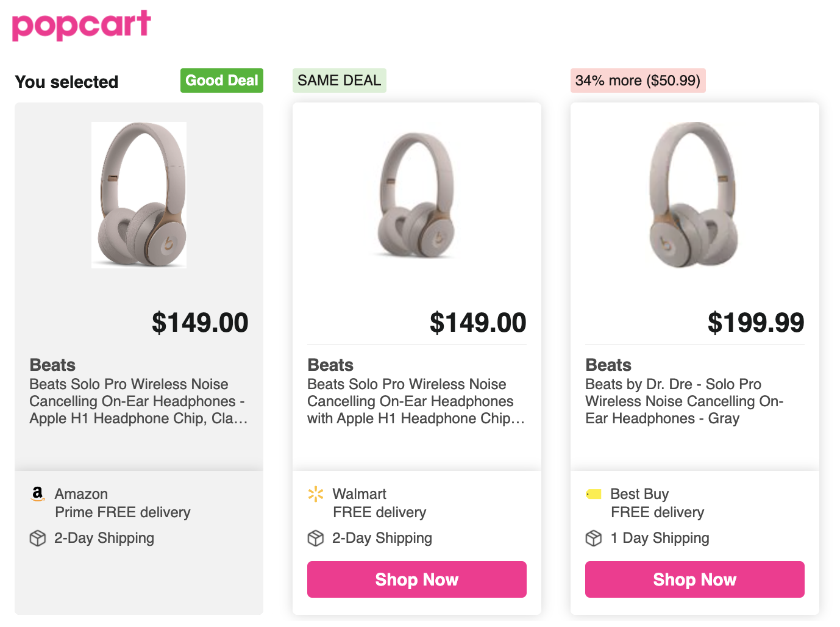840x627 pixels.
Task: Select the $199.99 price on Best Buy card
Action: [x=756, y=323]
